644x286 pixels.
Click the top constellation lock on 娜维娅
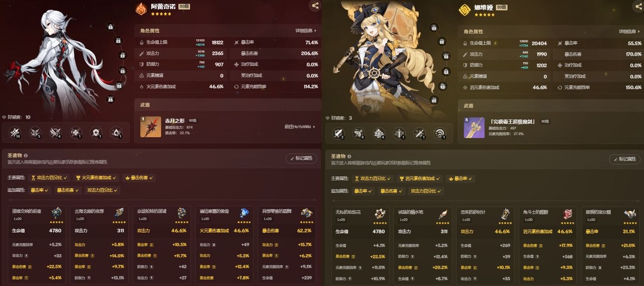click(x=433, y=27)
